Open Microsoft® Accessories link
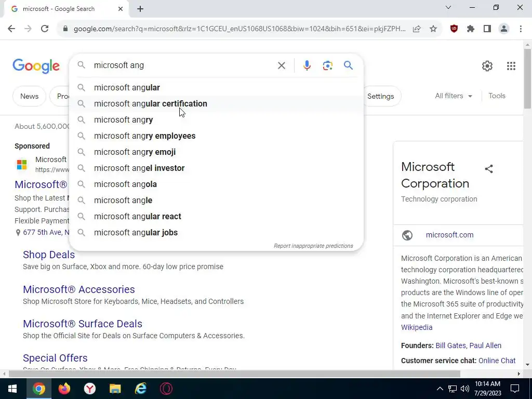Screen dimensions: 532x399 [x=79, y=289]
